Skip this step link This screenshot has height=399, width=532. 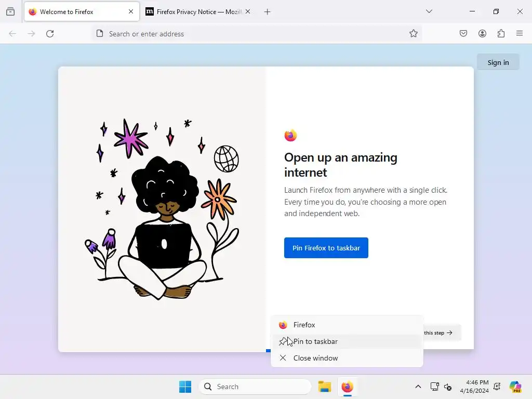442,332
